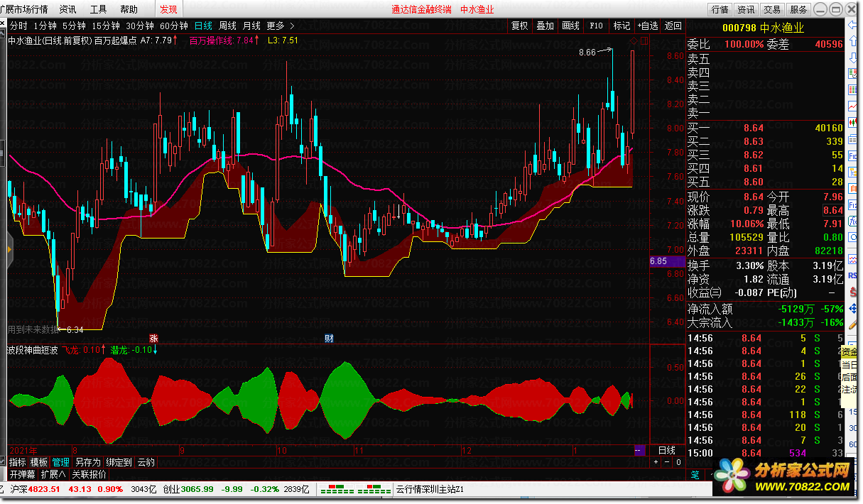Expand the 扩展 panel at bottom
Image resolution: width=863 pixels, height=504 pixels.
coord(53,474)
